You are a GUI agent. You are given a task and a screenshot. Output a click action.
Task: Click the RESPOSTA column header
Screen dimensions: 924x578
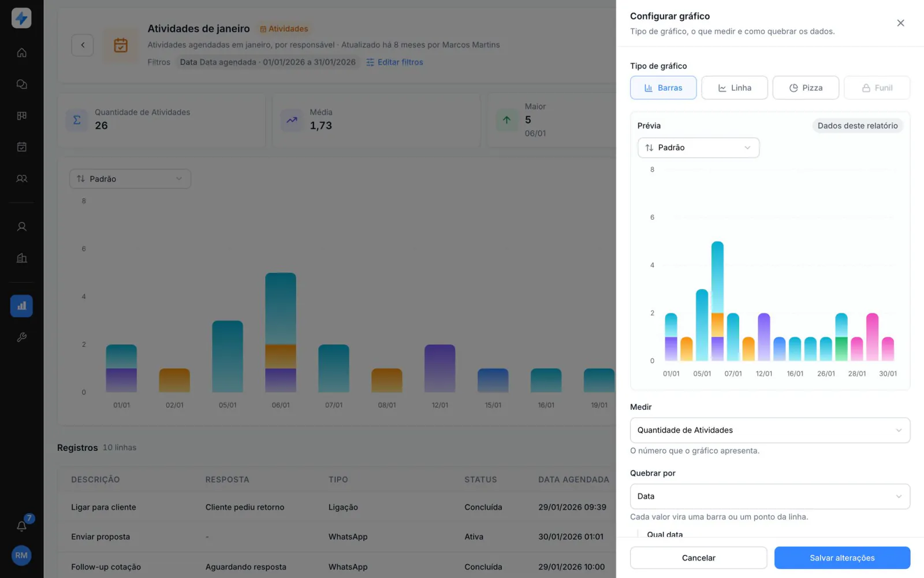(227, 479)
